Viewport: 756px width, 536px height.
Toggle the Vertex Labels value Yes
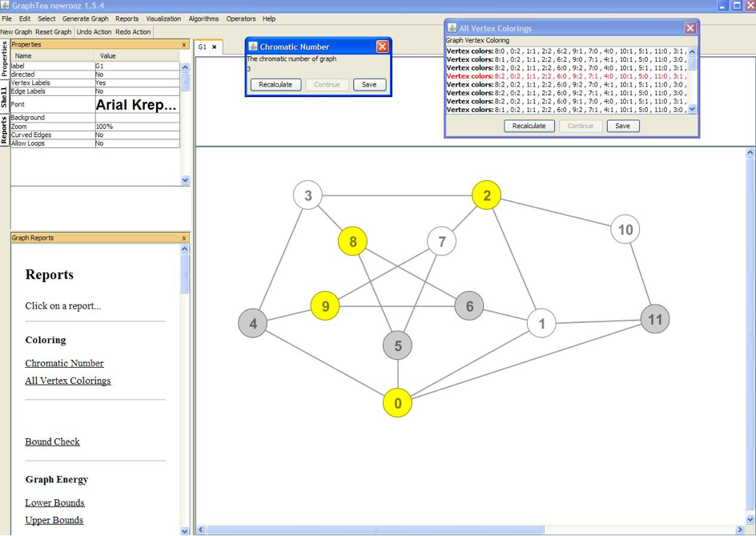click(x=136, y=83)
